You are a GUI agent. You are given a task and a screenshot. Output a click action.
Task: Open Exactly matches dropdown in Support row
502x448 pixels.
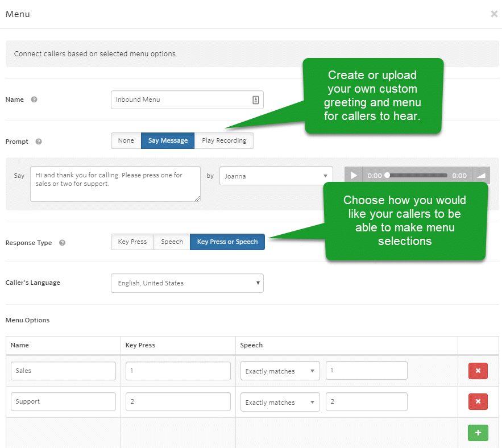click(x=280, y=402)
